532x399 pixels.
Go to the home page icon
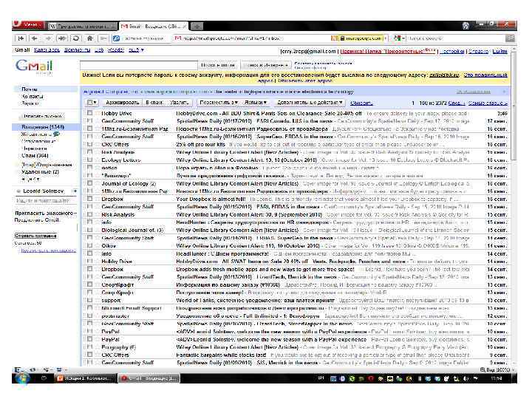89,38
